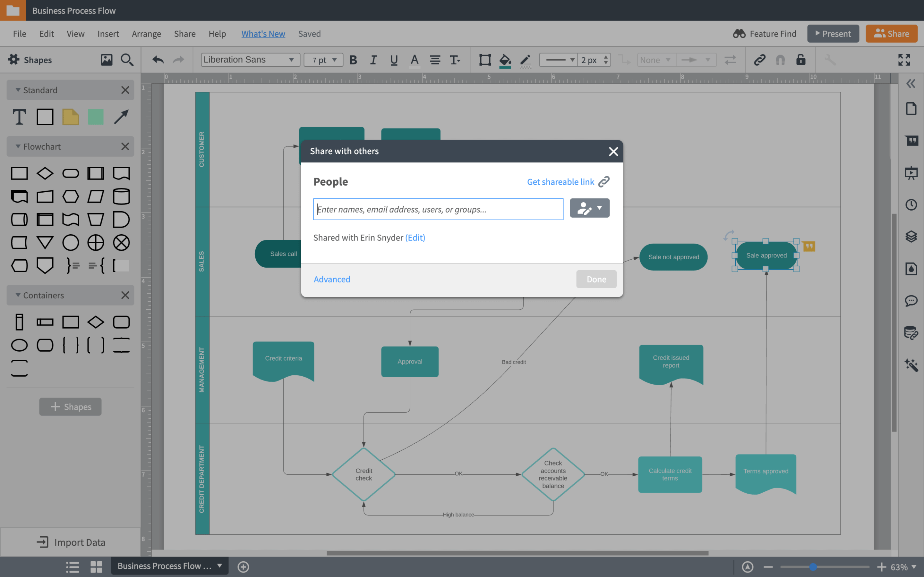Click the zoom slider handle
This screenshot has width=924, height=577.
pyautogui.click(x=813, y=567)
